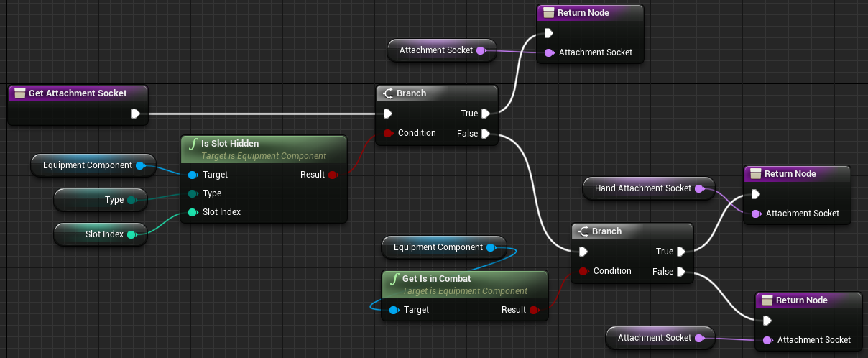The width and height of the screenshot is (868, 358).
Task: Click the Slot Index input pin on Is Slot Hidden
Action: 192,212
